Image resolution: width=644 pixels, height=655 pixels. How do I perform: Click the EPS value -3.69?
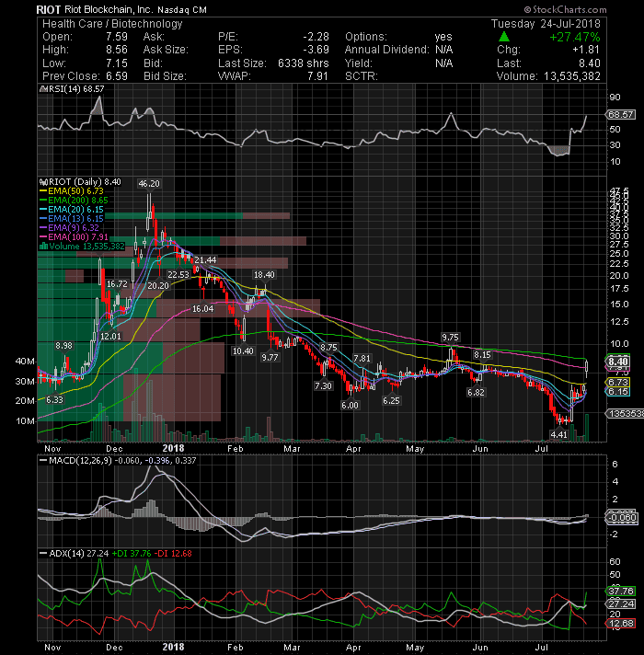316,50
